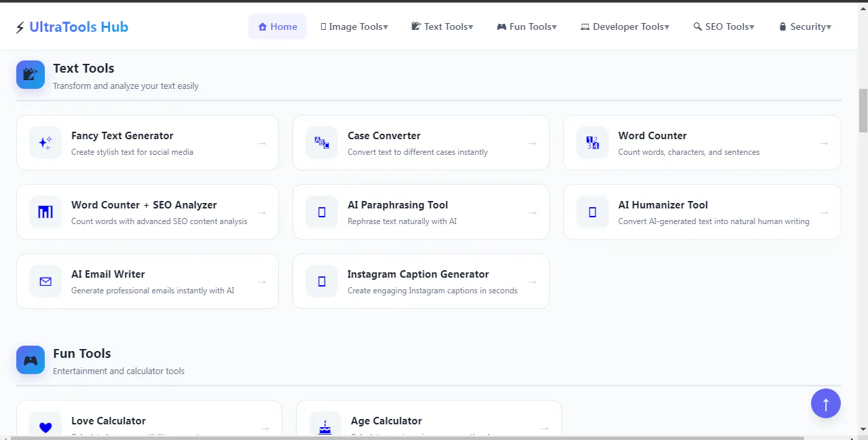Click the arrow on Instagram Caption Generator card
The width and height of the screenshot is (868, 440).
click(533, 282)
